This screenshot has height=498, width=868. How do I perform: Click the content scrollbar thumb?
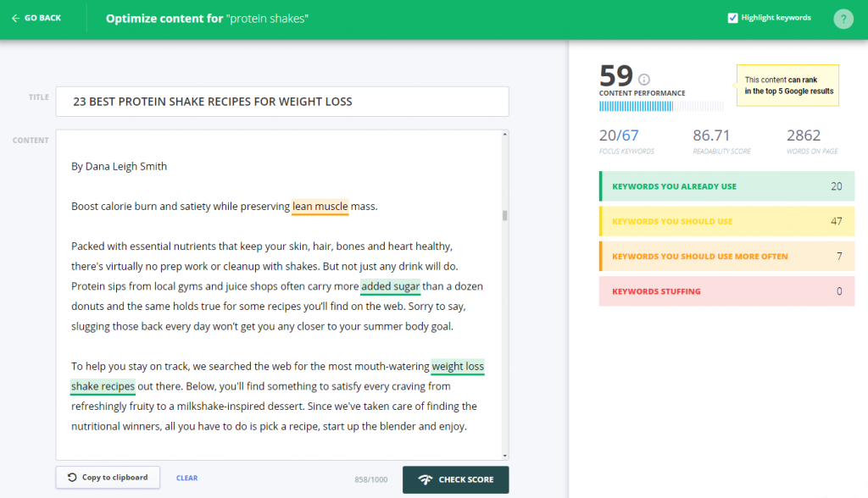505,214
